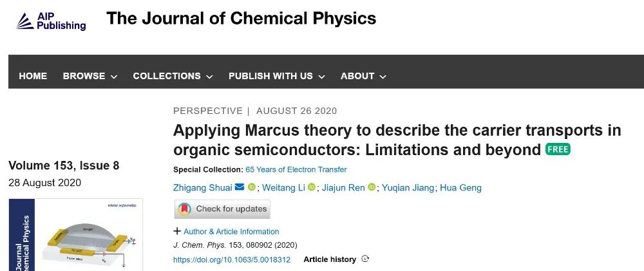644x271 pixels.
Task: Open the journal issue cover thumbnail
Action: [x=75, y=235]
